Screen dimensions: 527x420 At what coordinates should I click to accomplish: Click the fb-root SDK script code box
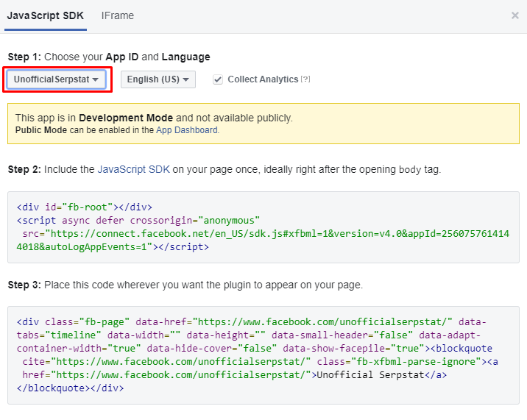[263, 227]
